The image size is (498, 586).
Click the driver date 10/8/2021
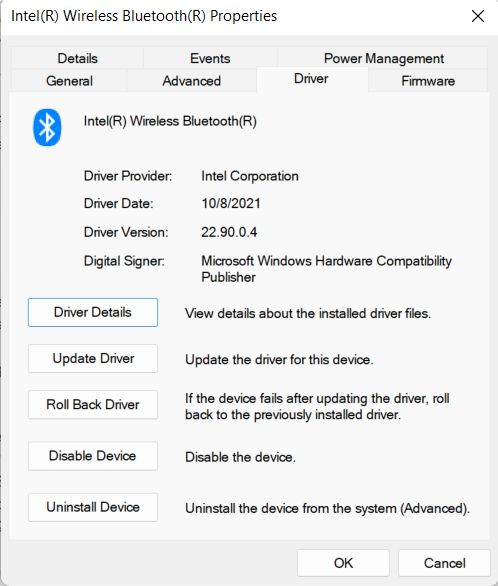[x=231, y=203]
